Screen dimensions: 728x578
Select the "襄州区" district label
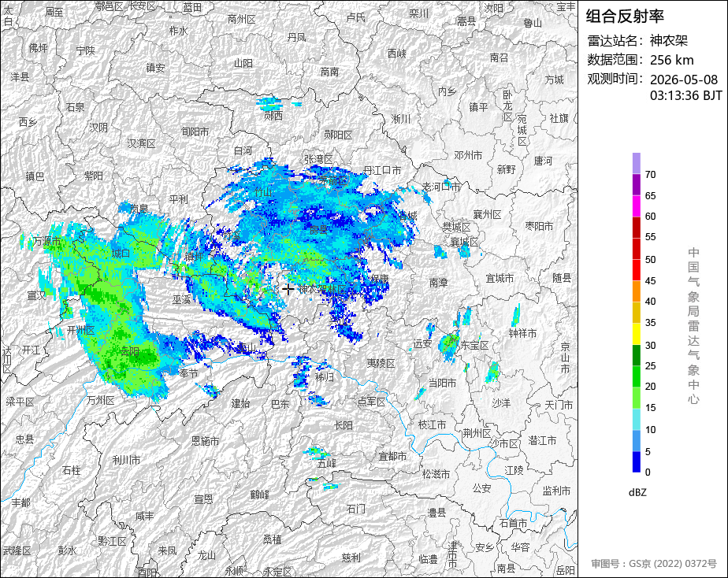[x=487, y=214]
